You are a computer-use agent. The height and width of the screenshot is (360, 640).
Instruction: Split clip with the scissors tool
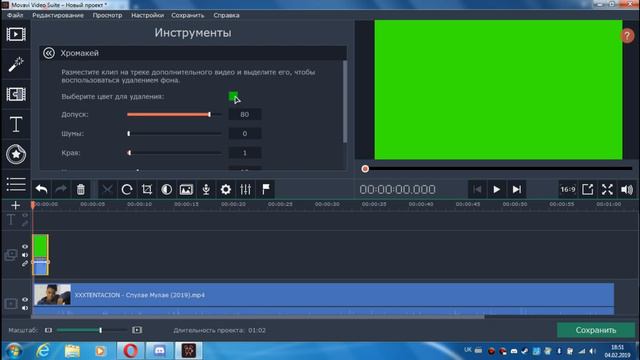(107, 189)
